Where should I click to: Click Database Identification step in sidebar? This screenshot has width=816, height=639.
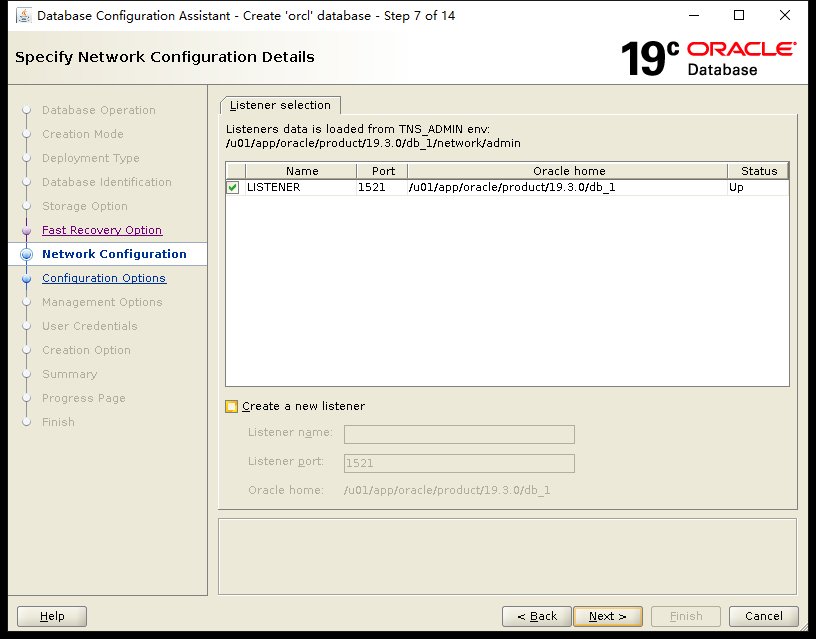coord(107,182)
